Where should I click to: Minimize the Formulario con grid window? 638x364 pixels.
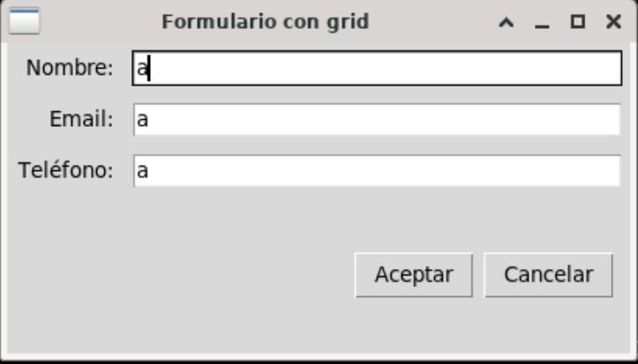(542, 23)
